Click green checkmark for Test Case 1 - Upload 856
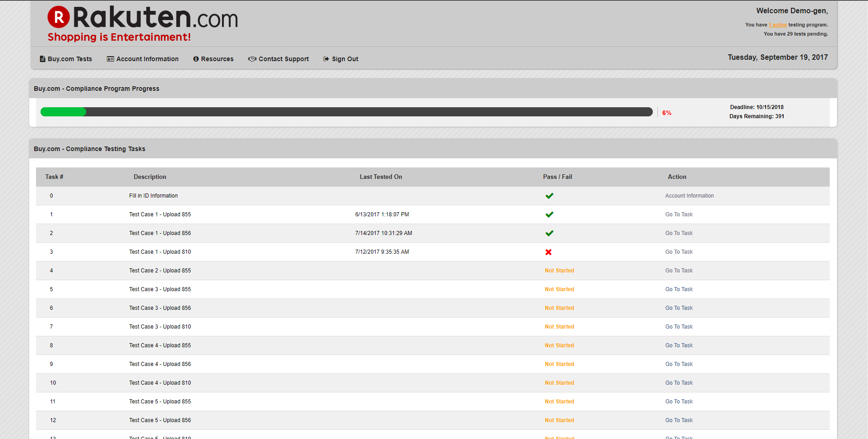 (x=549, y=233)
